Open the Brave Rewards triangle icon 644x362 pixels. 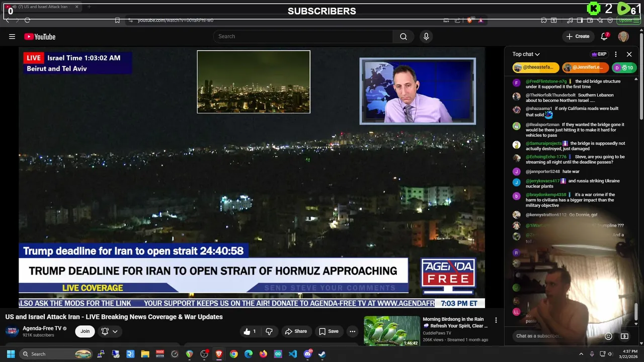(480, 20)
